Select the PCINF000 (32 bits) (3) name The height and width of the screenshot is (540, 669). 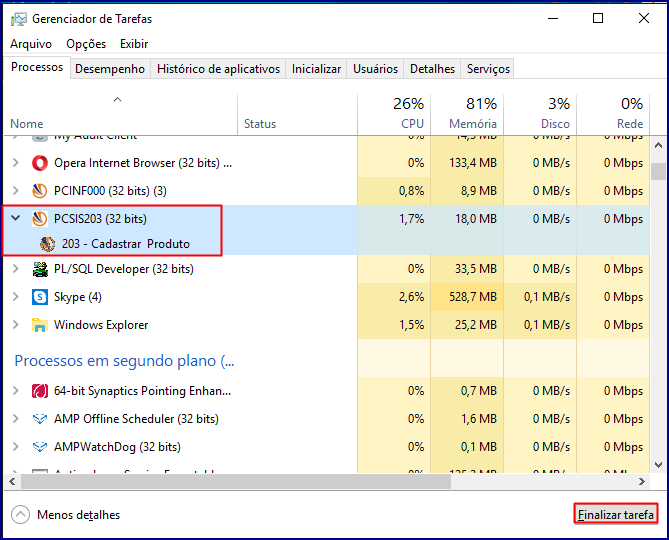(x=110, y=191)
